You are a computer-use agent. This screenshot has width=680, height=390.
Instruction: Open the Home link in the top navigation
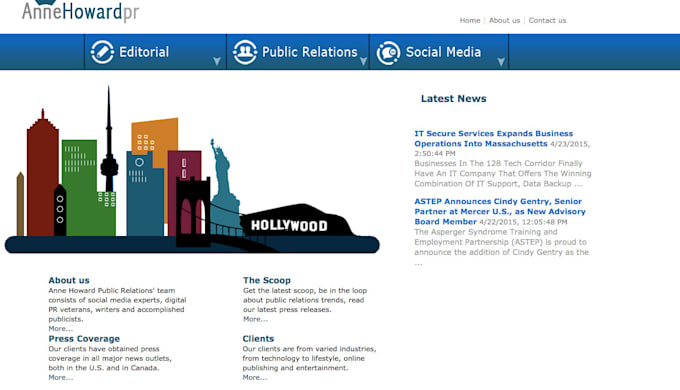click(x=470, y=20)
